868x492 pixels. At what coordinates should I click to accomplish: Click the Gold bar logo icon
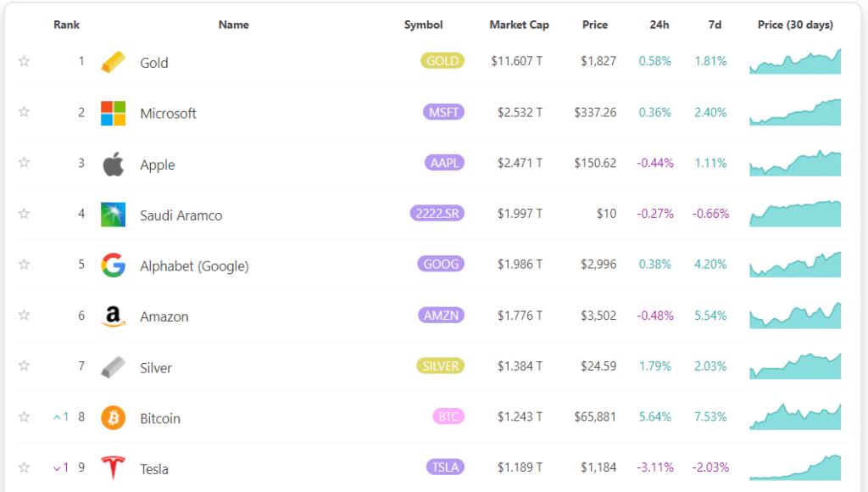(x=113, y=62)
